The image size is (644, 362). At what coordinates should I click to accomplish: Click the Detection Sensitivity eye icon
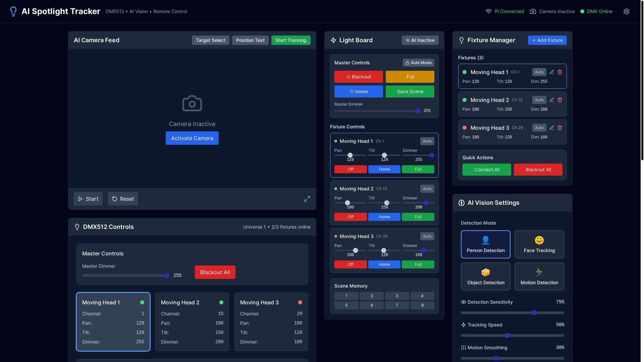(464, 302)
